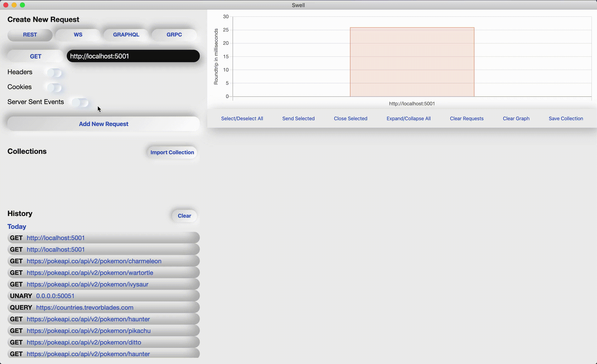Toggle the Headers switch on
This screenshot has height=364, width=597.
click(x=55, y=73)
